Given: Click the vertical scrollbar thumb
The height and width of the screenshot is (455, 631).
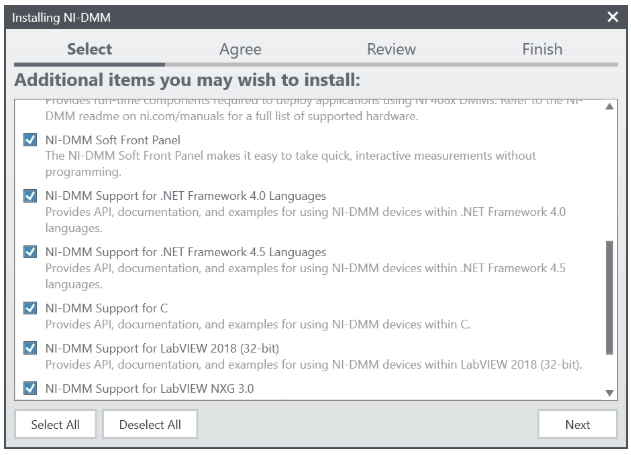Looking at the screenshot, I should [x=609, y=290].
